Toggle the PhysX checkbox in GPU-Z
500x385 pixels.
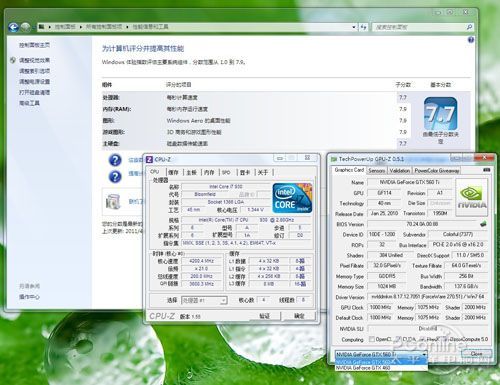click(x=423, y=339)
